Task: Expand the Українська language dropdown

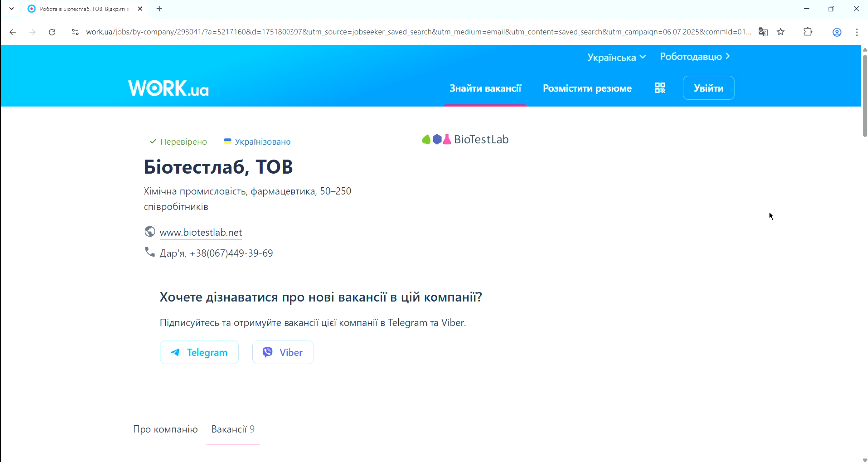Action: pyautogui.click(x=616, y=57)
